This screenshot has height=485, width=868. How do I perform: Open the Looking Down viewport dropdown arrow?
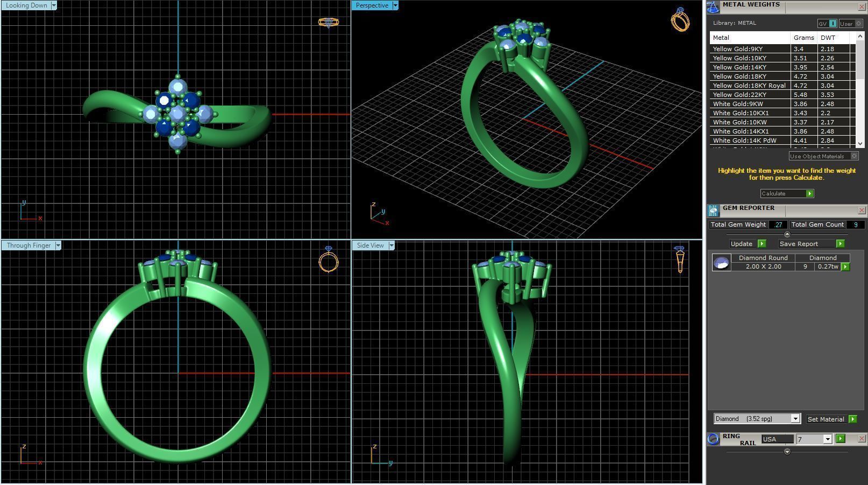54,5
